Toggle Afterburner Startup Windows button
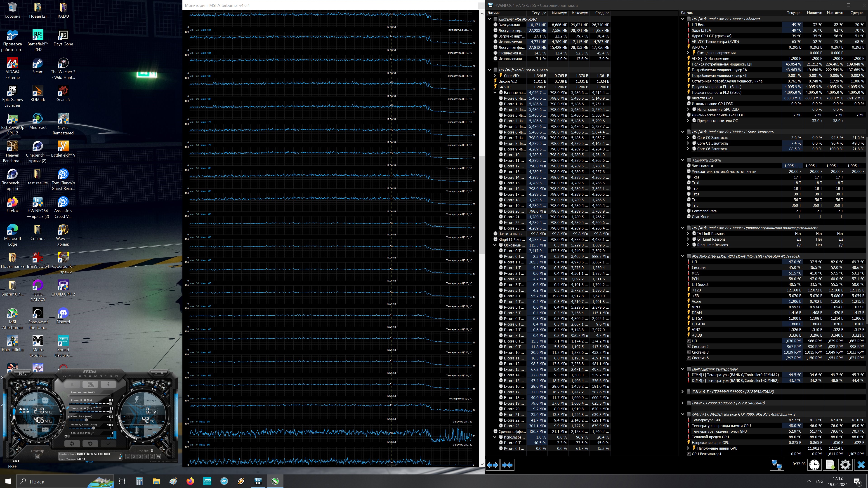This screenshot has height=488, width=868. tap(37, 457)
